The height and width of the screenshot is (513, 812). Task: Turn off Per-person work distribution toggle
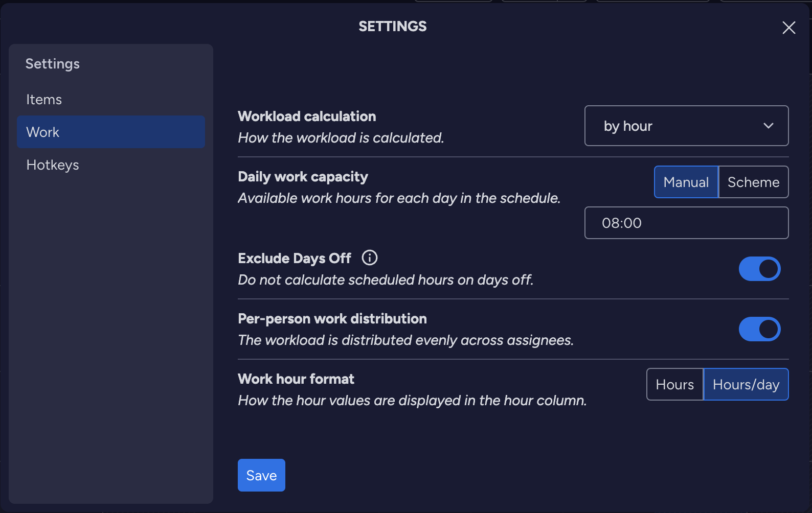coord(759,329)
